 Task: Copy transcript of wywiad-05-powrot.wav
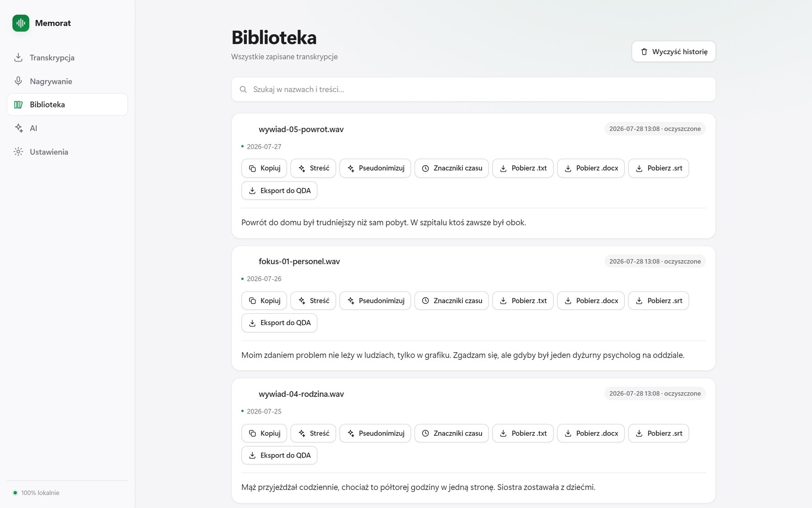264,168
